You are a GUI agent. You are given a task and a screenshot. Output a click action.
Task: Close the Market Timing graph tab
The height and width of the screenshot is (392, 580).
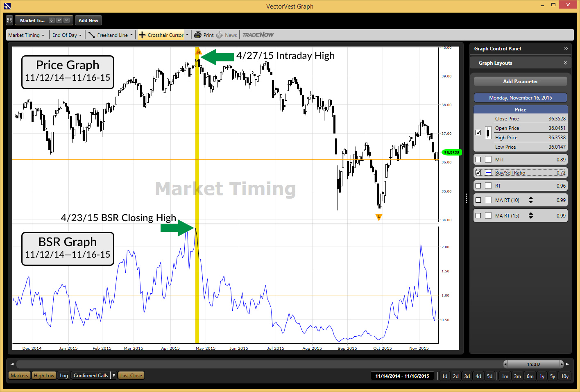point(67,20)
